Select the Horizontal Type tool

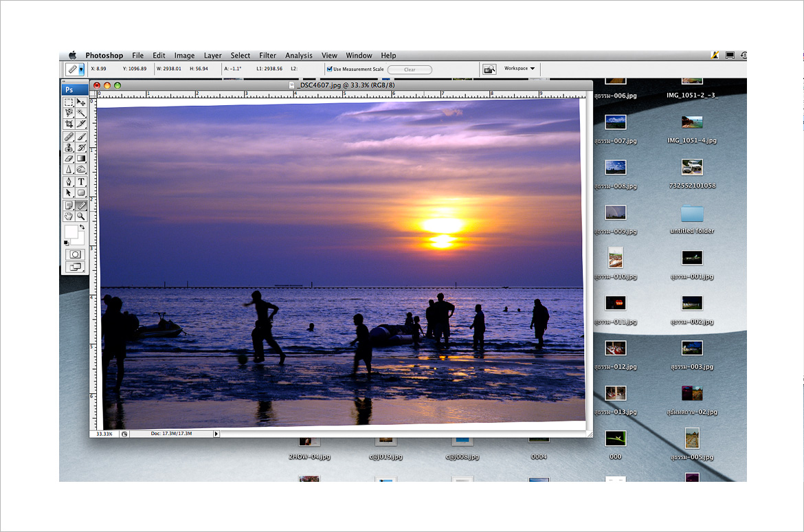[x=81, y=181]
